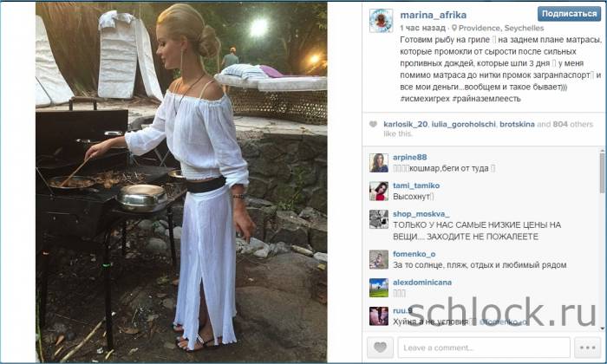Open alexdominicana commenter avatar

379,288
